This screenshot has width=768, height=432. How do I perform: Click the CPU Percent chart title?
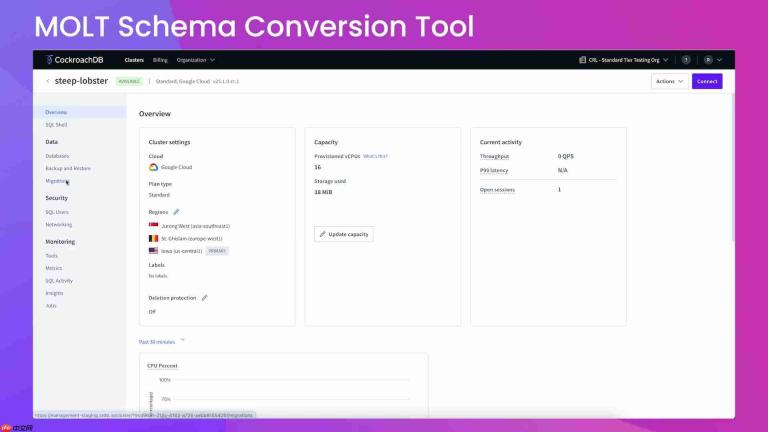click(x=162, y=366)
